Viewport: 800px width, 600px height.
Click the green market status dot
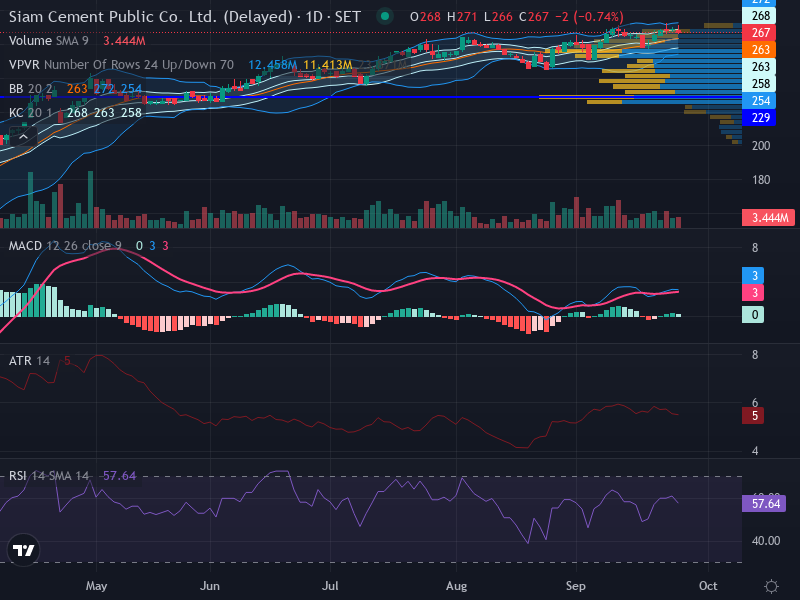pyautogui.click(x=385, y=16)
